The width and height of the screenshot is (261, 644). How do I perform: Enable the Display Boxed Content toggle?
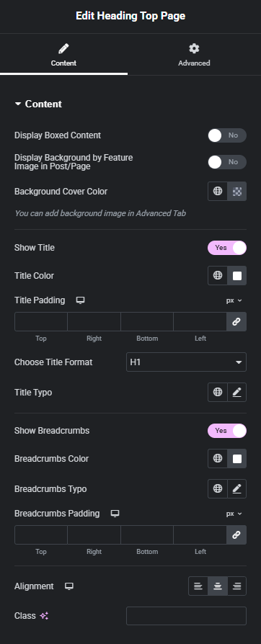pos(227,135)
